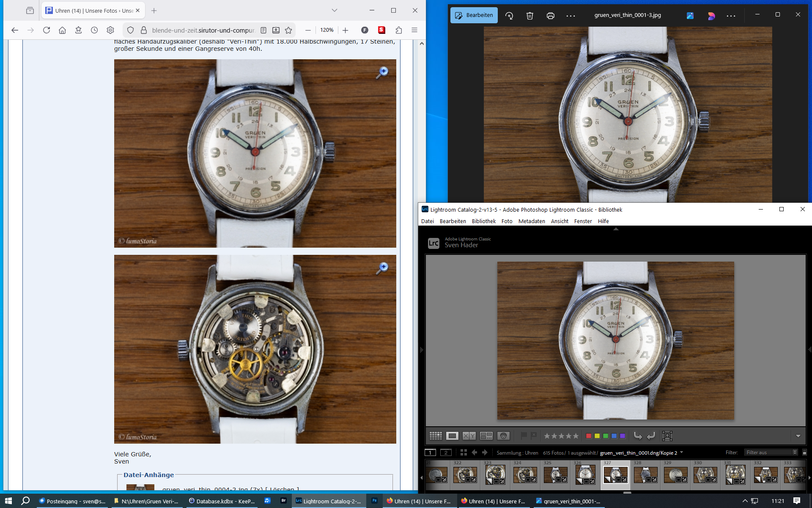Open Lightroom survey view

click(x=486, y=436)
